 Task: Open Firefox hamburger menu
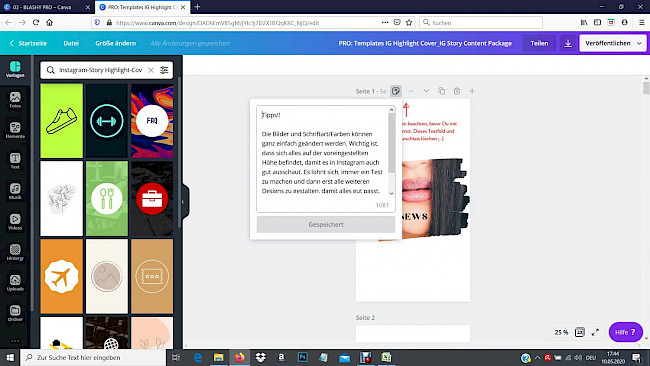click(x=641, y=22)
